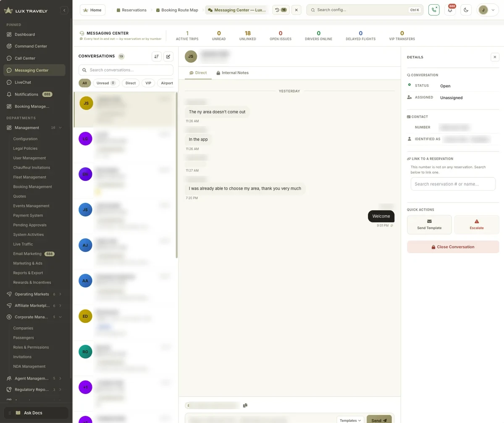Focus the Search config field

point(365,10)
